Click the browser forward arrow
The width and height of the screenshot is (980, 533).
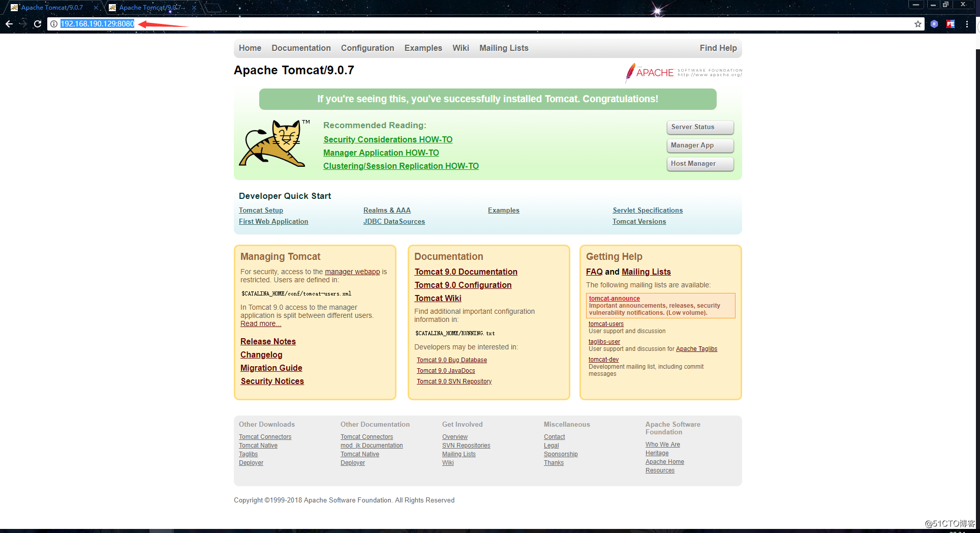coord(23,24)
